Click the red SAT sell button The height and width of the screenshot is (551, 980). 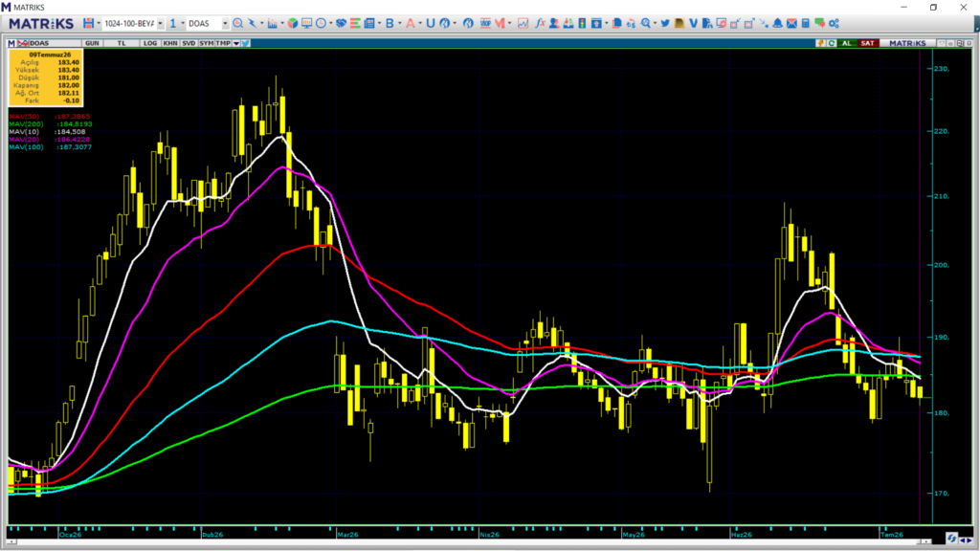click(867, 43)
